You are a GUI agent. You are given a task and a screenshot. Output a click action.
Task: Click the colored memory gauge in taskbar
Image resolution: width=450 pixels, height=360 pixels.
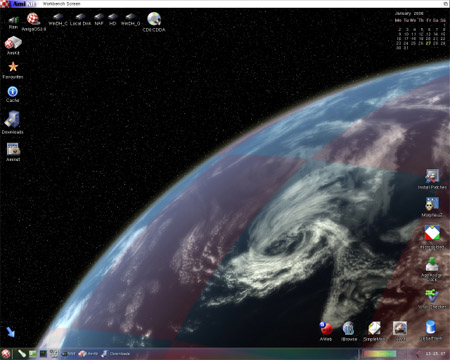[380, 354]
